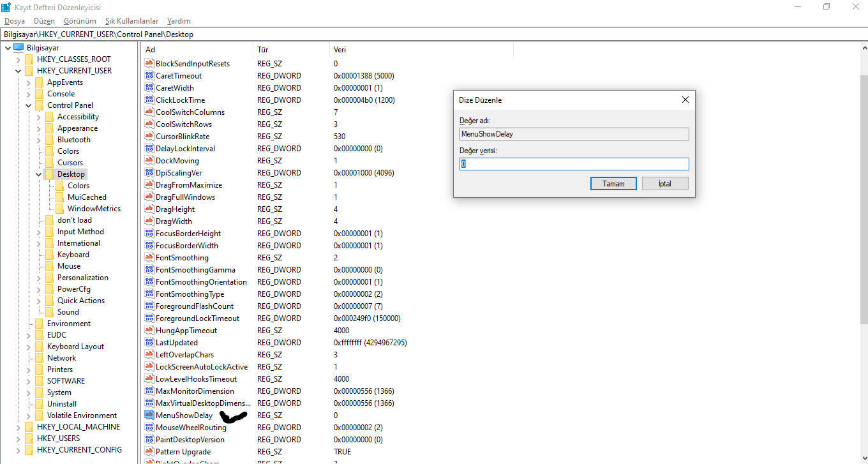The width and height of the screenshot is (868, 464).
Task: Expand the Accessibility key
Action: tap(39, 117)
